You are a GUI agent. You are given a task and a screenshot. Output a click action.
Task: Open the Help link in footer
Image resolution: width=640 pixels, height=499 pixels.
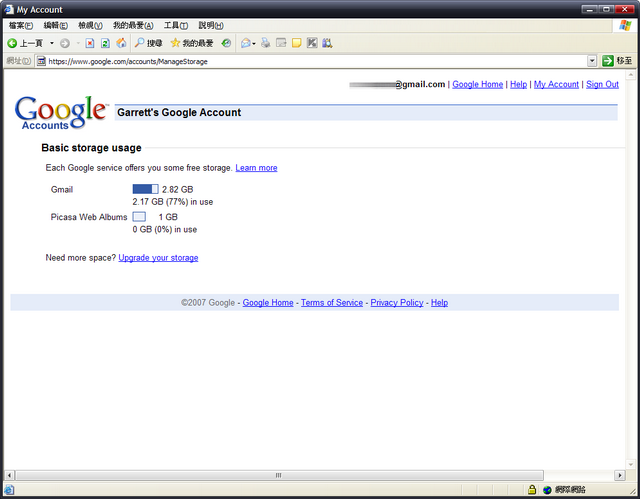pyautogui.click(x=440, y=303)
